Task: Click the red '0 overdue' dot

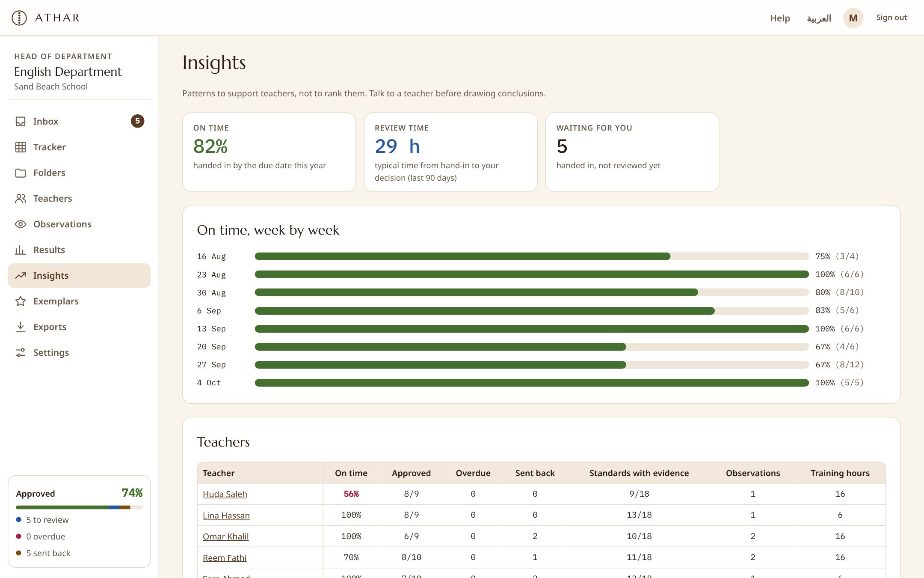Action: pos(18,536)
